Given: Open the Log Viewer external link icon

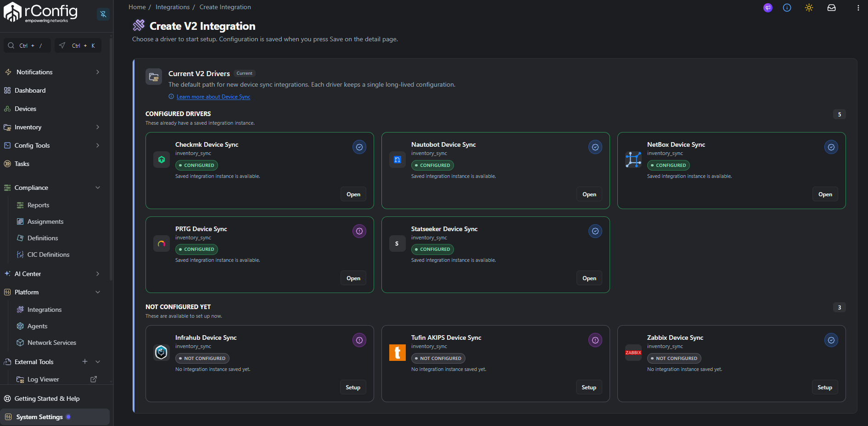Looking at the screenshot, I should coord(94,379).
